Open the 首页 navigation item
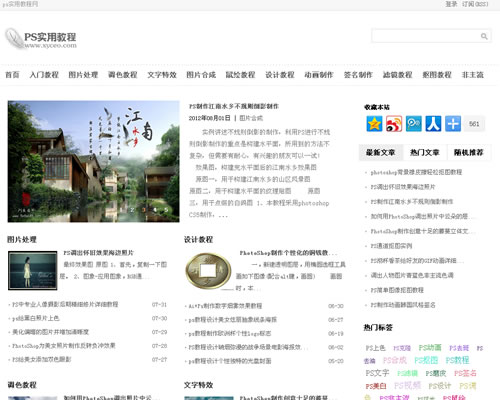 12,75
